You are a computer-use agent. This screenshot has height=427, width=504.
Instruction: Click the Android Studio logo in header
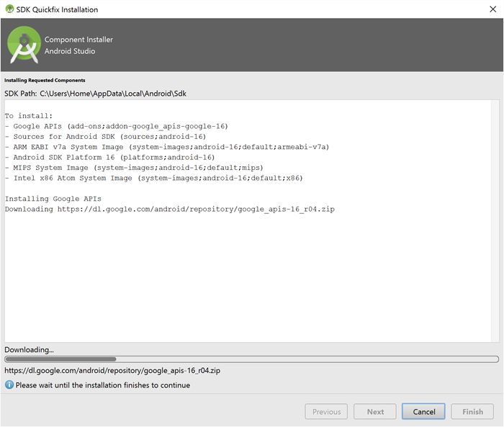tap(24, 45)
